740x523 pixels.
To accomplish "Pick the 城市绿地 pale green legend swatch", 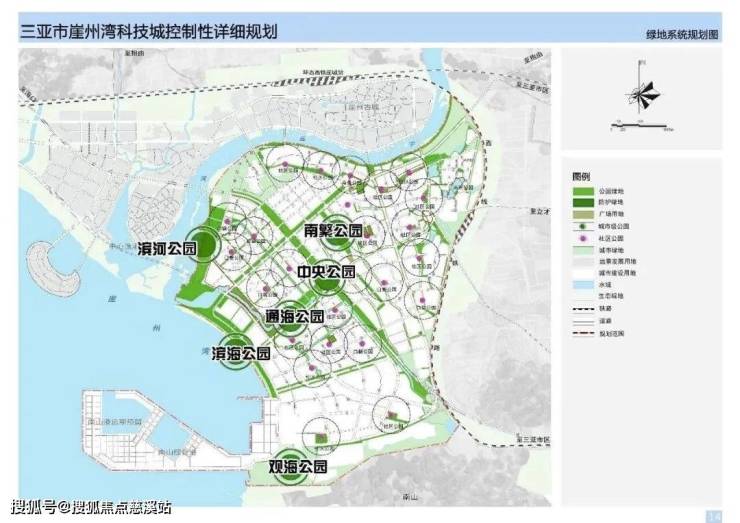I will 583,250.
